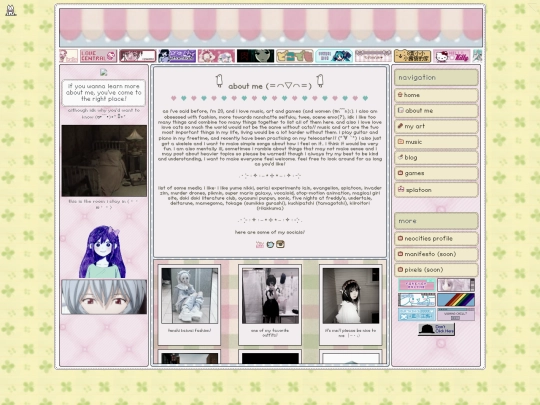Click the rainbow stripe pride badge

tap(456, 300)
